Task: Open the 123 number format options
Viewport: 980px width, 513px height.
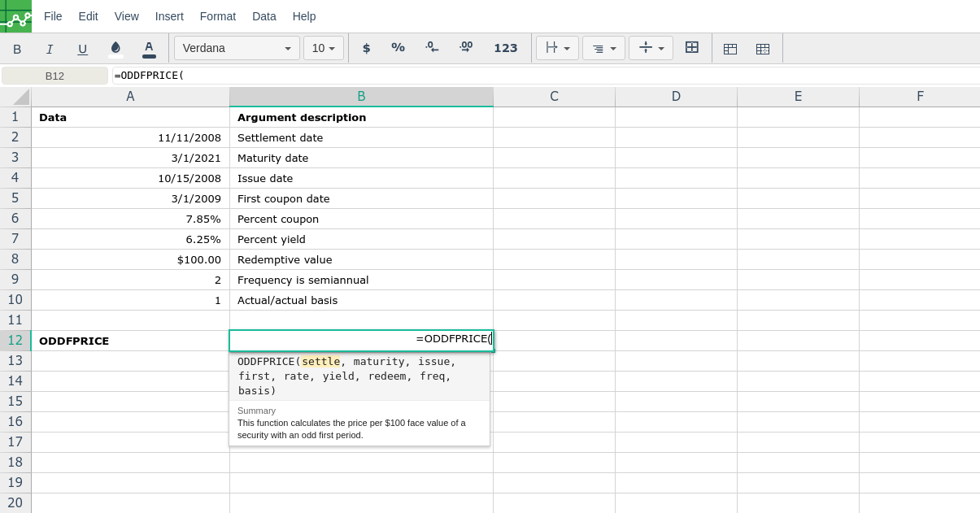Action: [505, 48]
